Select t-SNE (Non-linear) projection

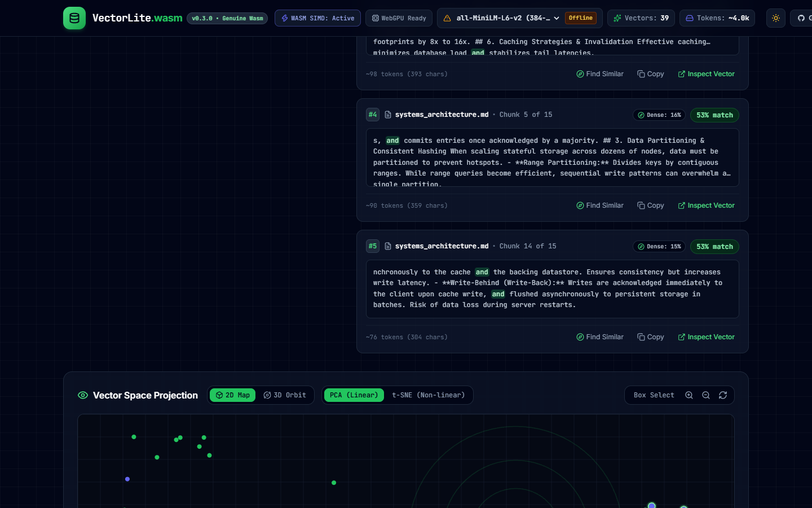(x=429, y=395)
